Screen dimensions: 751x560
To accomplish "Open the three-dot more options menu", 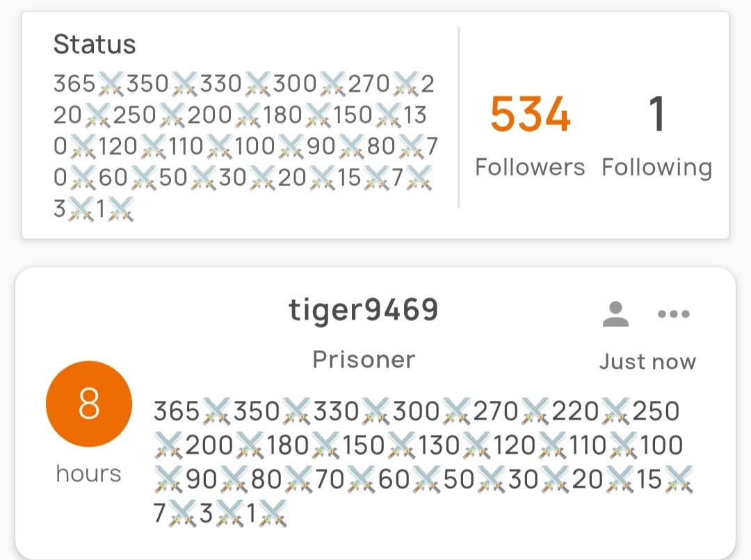I will point(673,314).
